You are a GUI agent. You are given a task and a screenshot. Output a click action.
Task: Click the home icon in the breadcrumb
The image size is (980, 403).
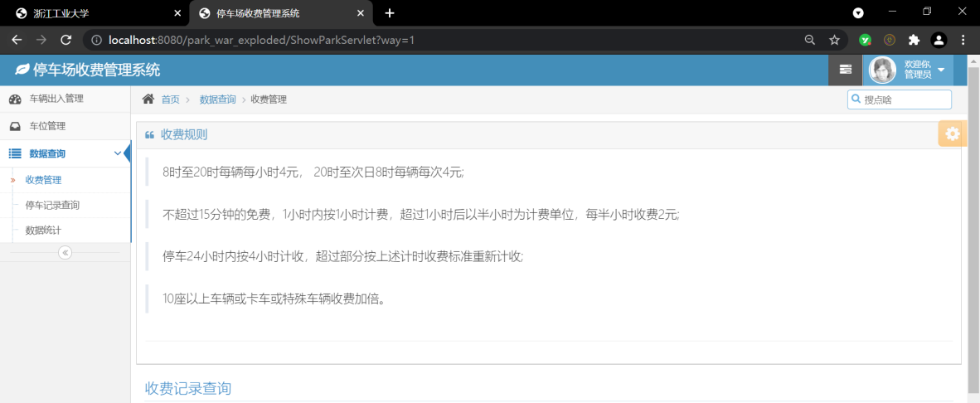click(148, 99)
